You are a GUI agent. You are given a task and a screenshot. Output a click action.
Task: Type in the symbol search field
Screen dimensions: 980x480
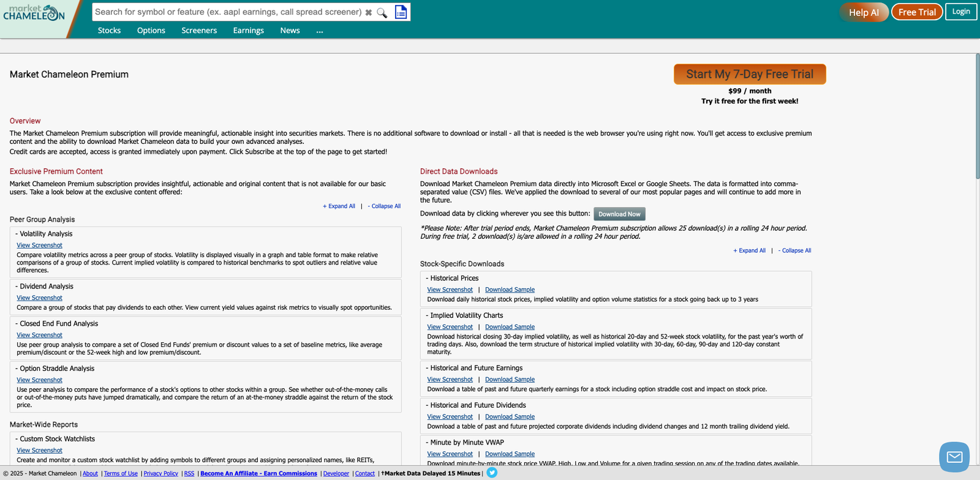click(x=228, y=12)
